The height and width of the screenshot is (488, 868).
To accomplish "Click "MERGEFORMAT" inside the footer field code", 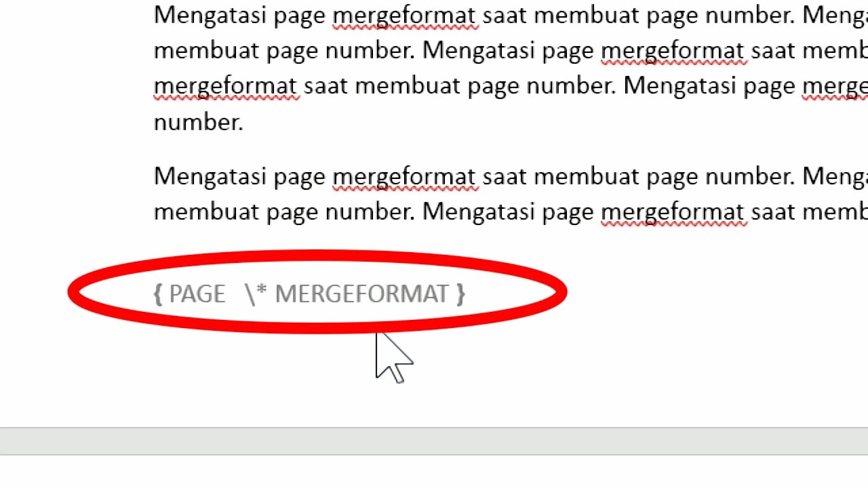I will tap(361, 294).
